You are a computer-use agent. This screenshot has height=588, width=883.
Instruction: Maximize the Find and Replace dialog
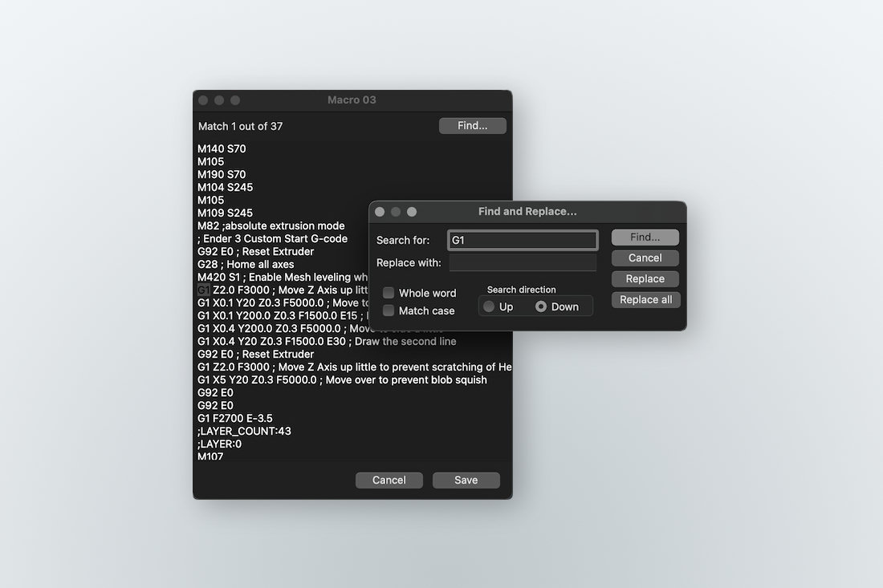click(x=412, y=212)
